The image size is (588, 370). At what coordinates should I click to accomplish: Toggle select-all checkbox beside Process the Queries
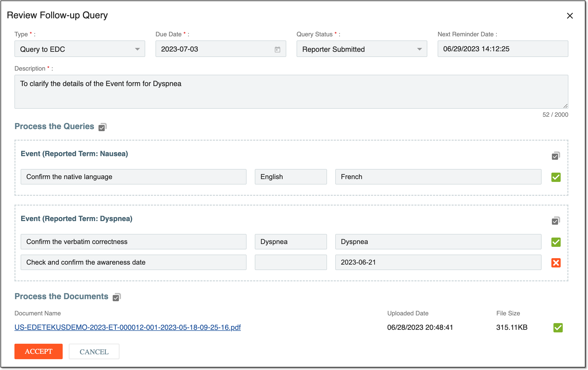(102, 127)
